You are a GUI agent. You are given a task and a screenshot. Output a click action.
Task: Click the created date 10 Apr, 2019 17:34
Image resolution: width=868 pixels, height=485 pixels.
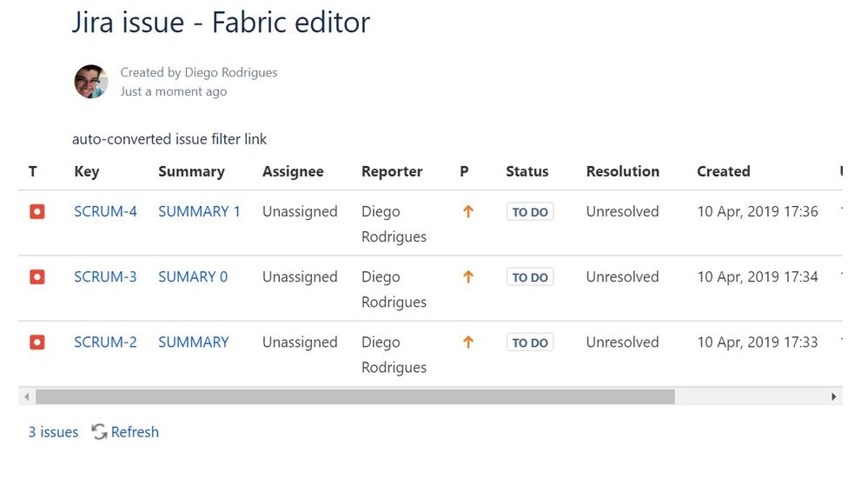point(758,276)
